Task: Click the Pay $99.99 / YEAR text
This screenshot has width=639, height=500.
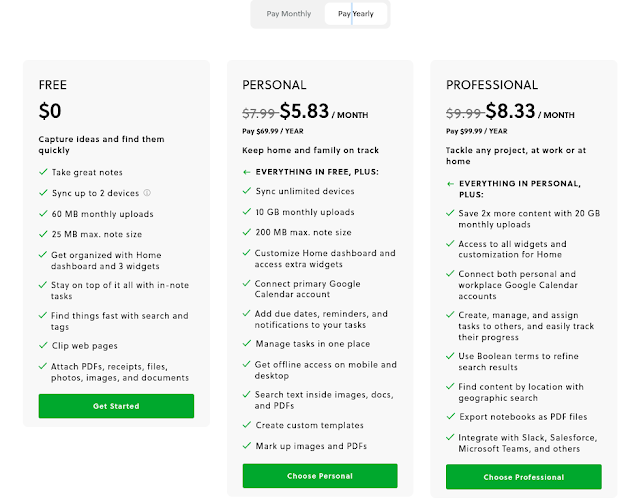Action: click(479, 129)
